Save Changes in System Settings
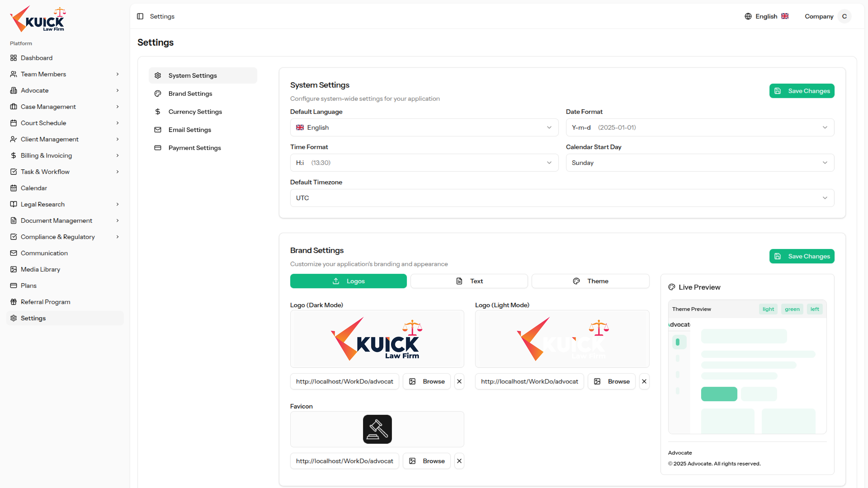The width and height of the screenshot is (868, 488). [x=802, y=91]
